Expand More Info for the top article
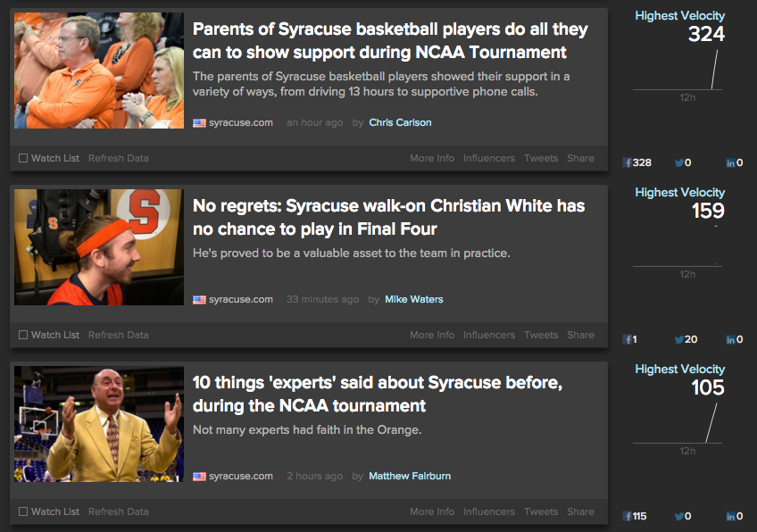This screenshot has width=757, height=532. pos(432,158)
